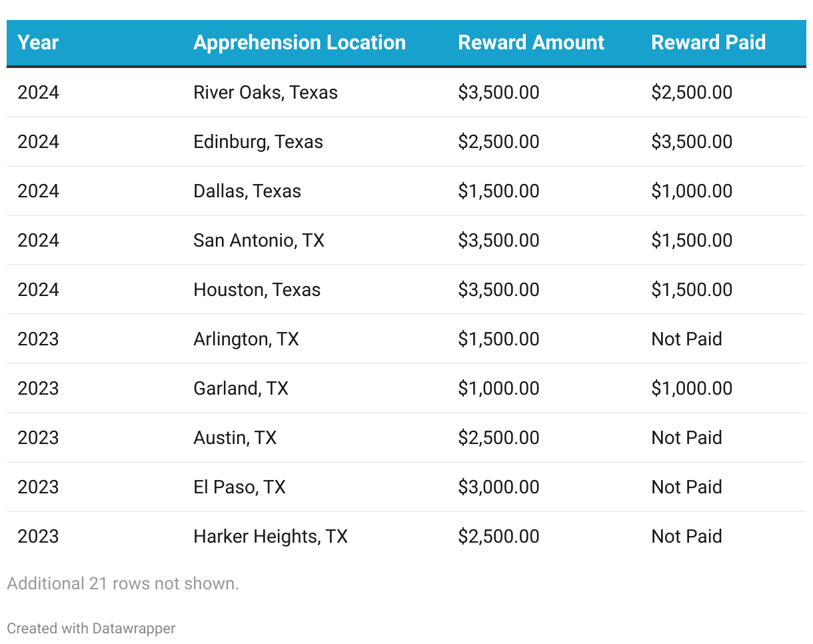813x644 pixels.
Task: Click the Garland, TX location cell
Action: (241, 388)
